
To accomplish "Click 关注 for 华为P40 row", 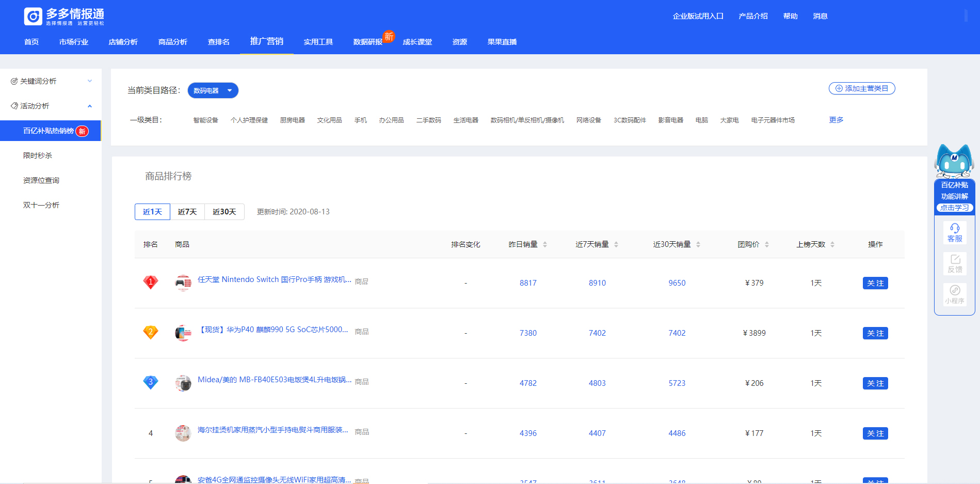I will (875, 333).
